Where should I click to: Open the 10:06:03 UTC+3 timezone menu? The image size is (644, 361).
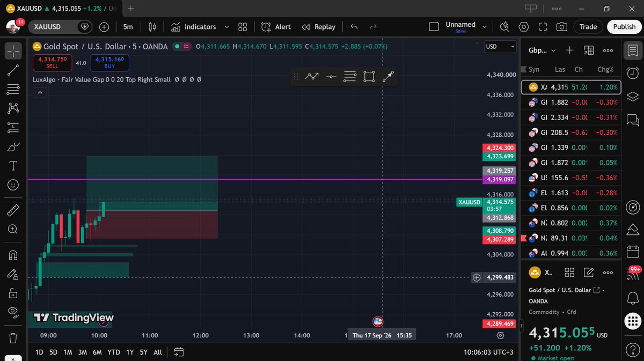(x=488, y=352)
